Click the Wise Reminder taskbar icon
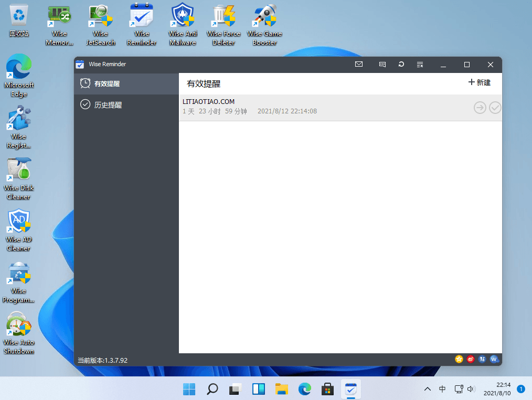 click(351, 389)
